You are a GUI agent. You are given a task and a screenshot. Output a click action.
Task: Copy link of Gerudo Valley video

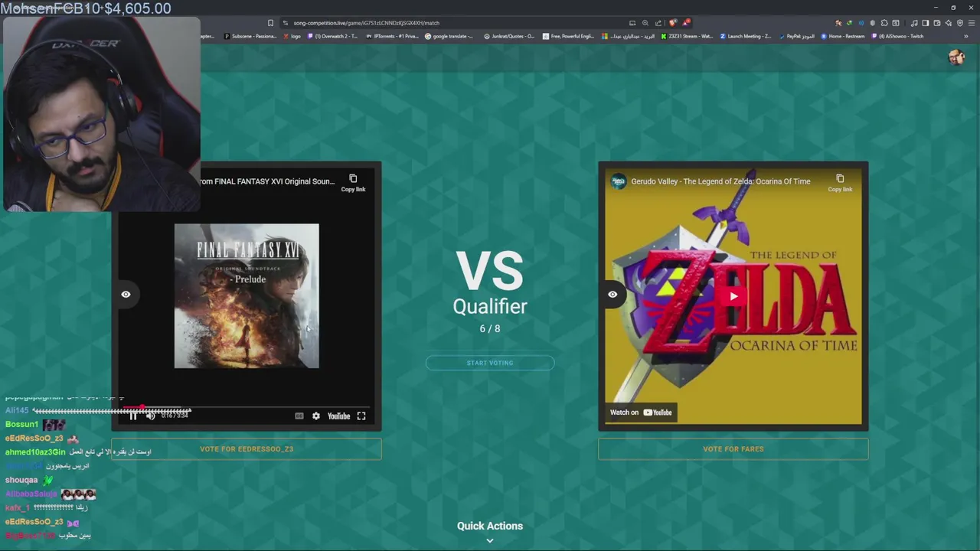pyautogui.click(x=840, y=183)
